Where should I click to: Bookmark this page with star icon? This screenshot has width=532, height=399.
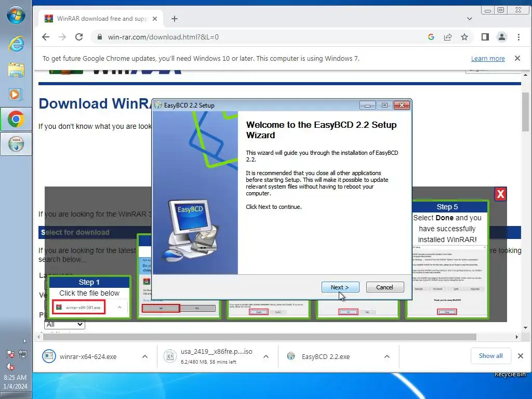464,37
